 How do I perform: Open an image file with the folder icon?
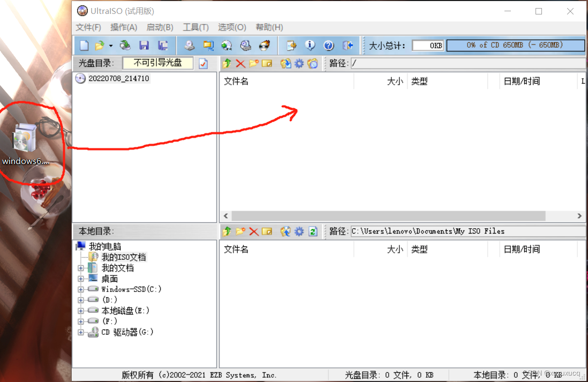click(x=100, y=46)
